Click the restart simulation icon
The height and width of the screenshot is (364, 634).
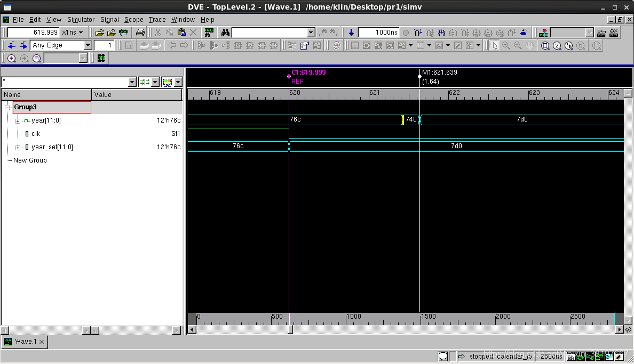pos(524,33)
